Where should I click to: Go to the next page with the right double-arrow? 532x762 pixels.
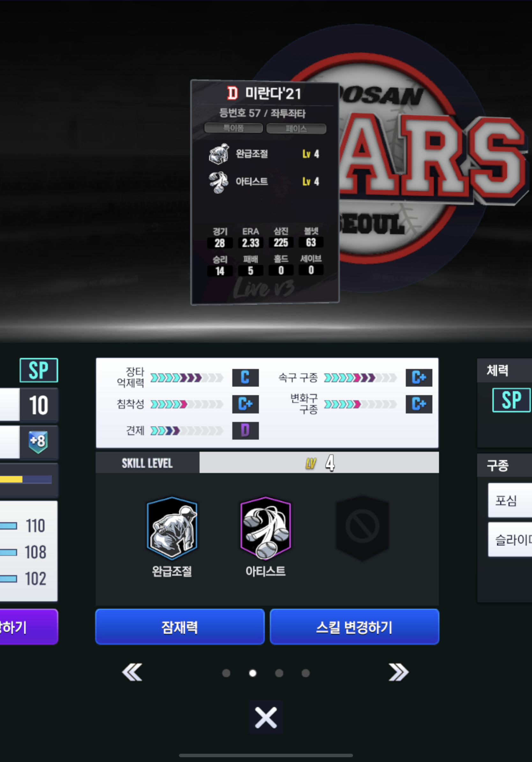[x=399, y=672]
